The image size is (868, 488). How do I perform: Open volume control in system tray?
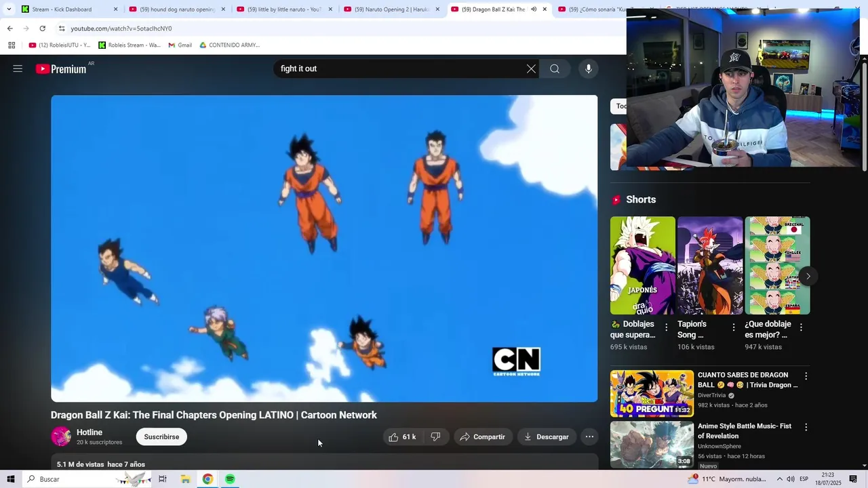[x=791, y=479]
